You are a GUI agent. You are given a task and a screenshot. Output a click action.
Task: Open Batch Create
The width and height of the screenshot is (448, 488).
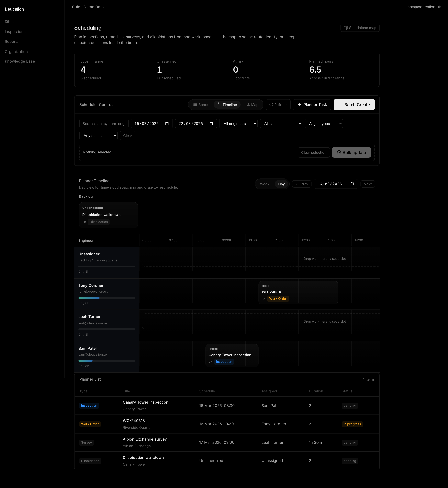[354, 105]
